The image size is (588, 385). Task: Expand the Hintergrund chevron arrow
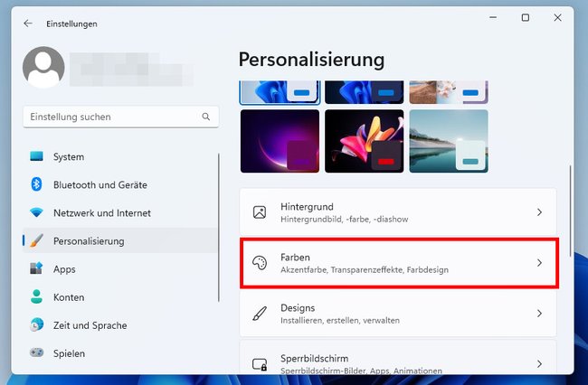tap(539, 212)
